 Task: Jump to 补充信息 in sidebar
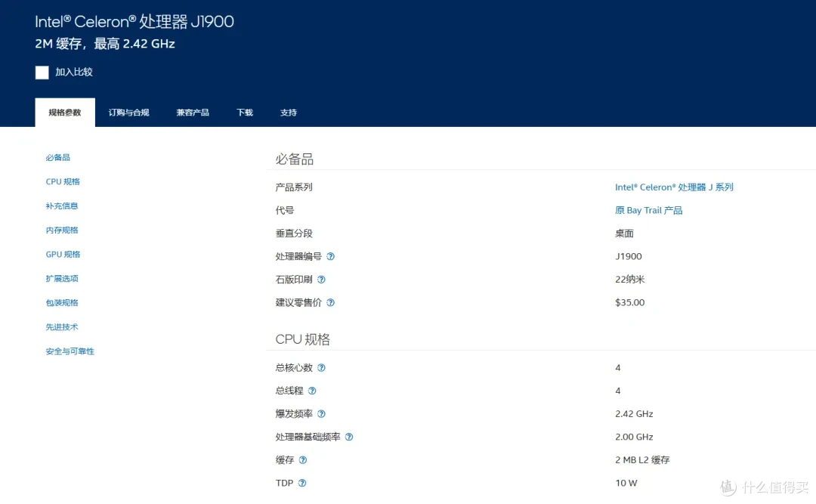point(62,206)
